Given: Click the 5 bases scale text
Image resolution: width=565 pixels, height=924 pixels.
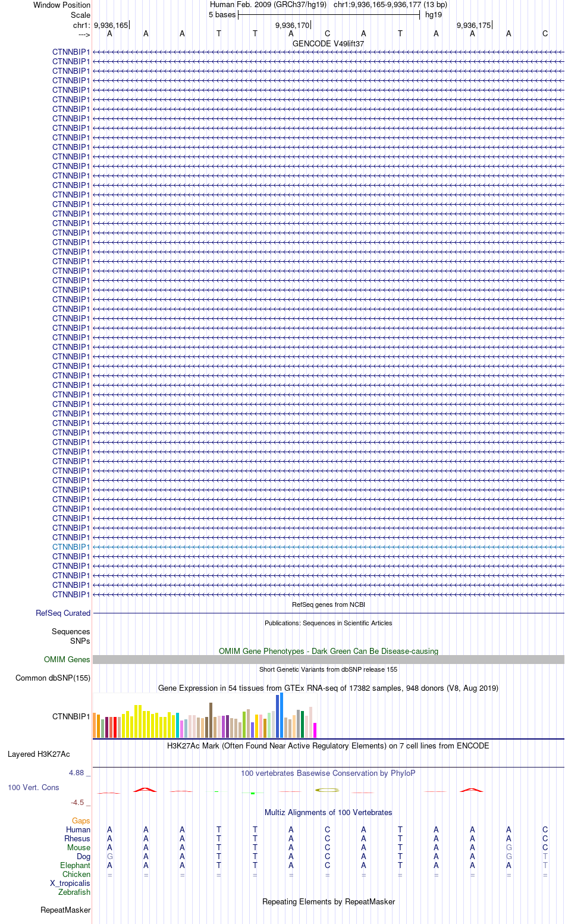Looking at the screenshot, I should point(222,14).
